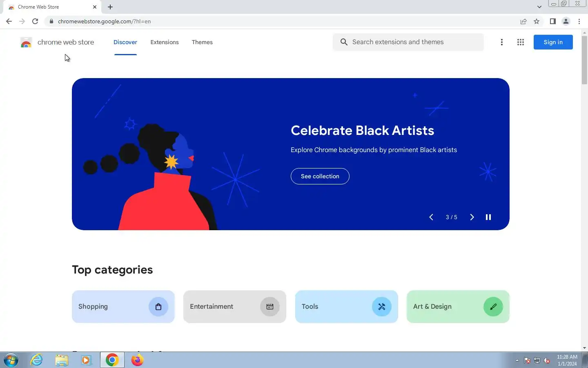
Task: Click the Chrome taskbar button
Action: 112,360
